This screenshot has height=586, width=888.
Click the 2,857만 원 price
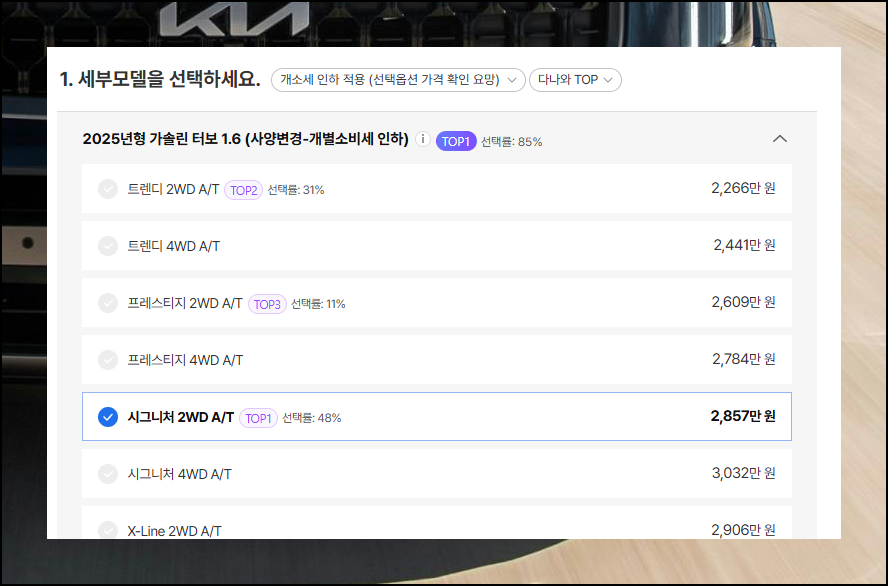click(743, 416)
